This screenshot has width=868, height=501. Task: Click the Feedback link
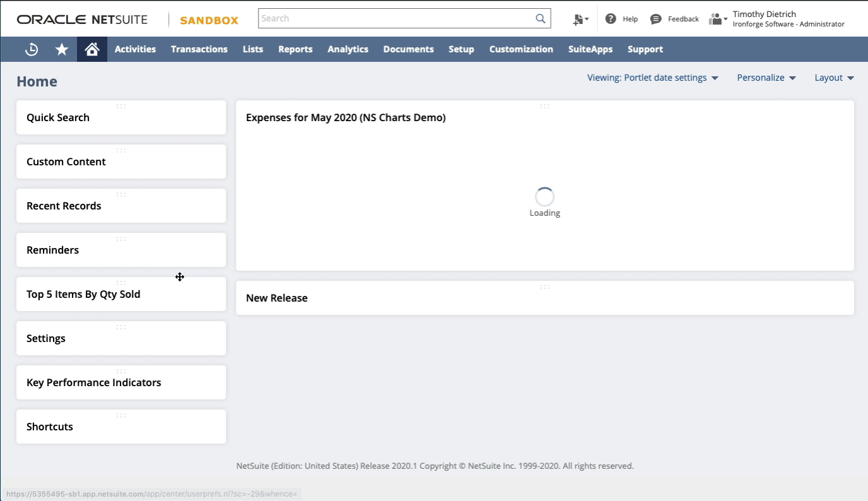[x=683, y=19]
